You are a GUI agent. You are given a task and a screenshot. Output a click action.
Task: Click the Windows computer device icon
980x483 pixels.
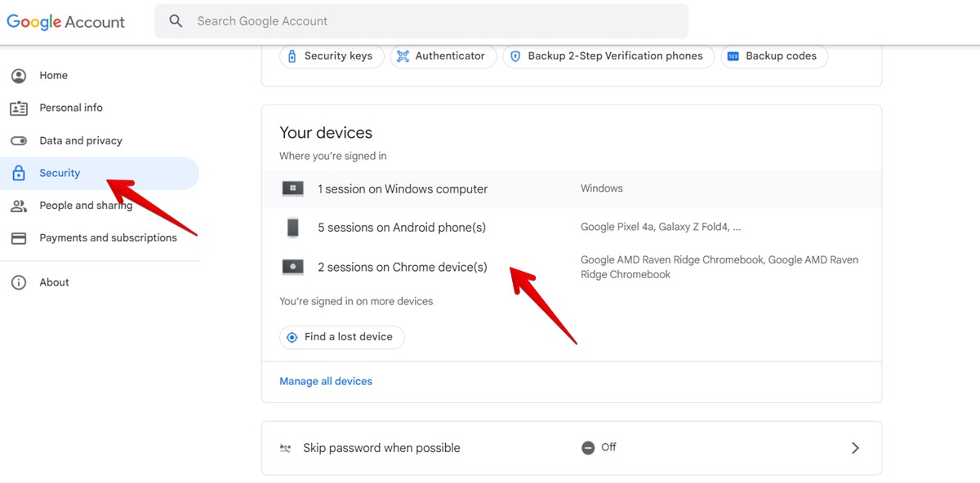[292, 188]
